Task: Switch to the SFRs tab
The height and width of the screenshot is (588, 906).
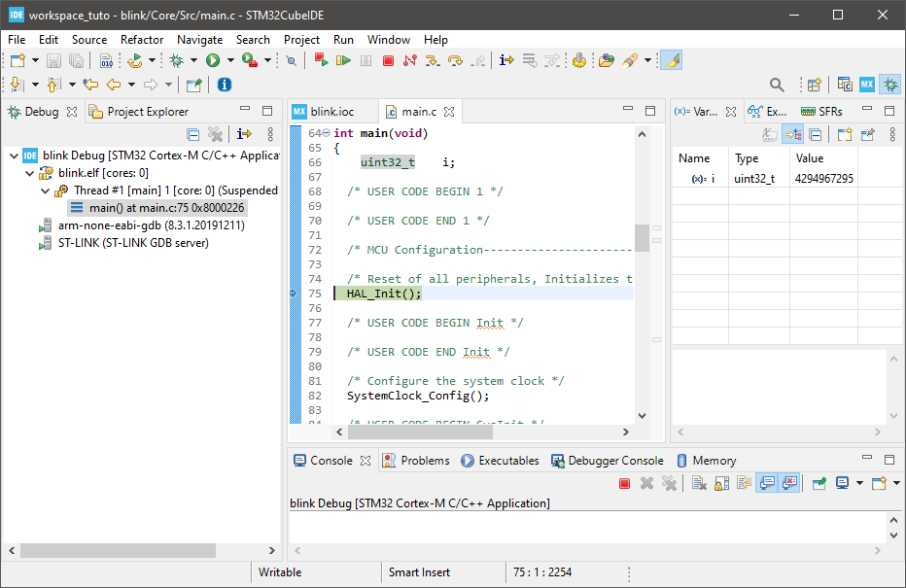Action: 821,112
